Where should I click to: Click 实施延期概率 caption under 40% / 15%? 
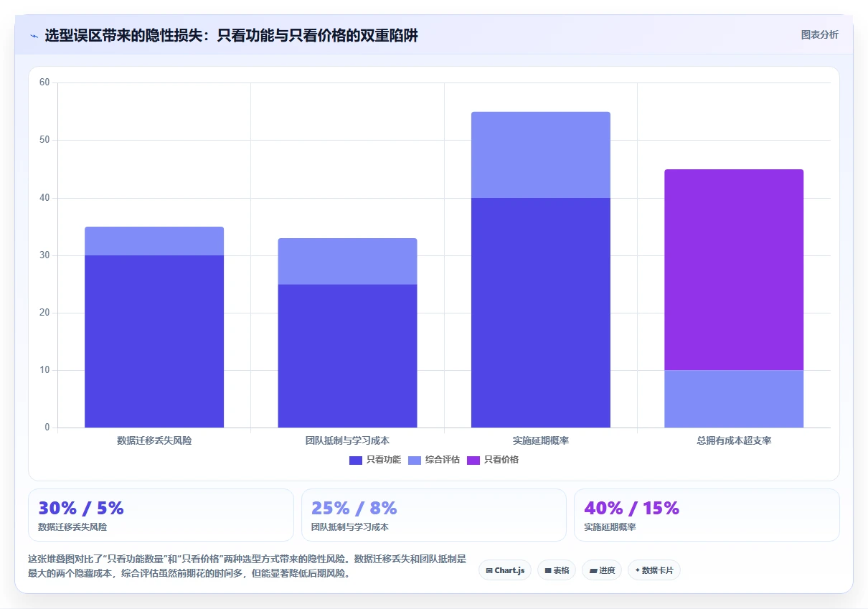(610, 527)
